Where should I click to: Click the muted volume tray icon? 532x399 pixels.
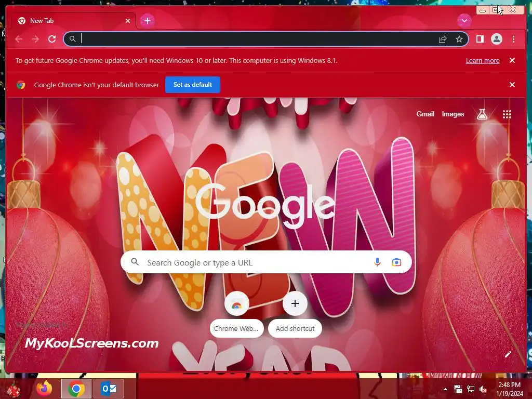[x=483, y=389]
